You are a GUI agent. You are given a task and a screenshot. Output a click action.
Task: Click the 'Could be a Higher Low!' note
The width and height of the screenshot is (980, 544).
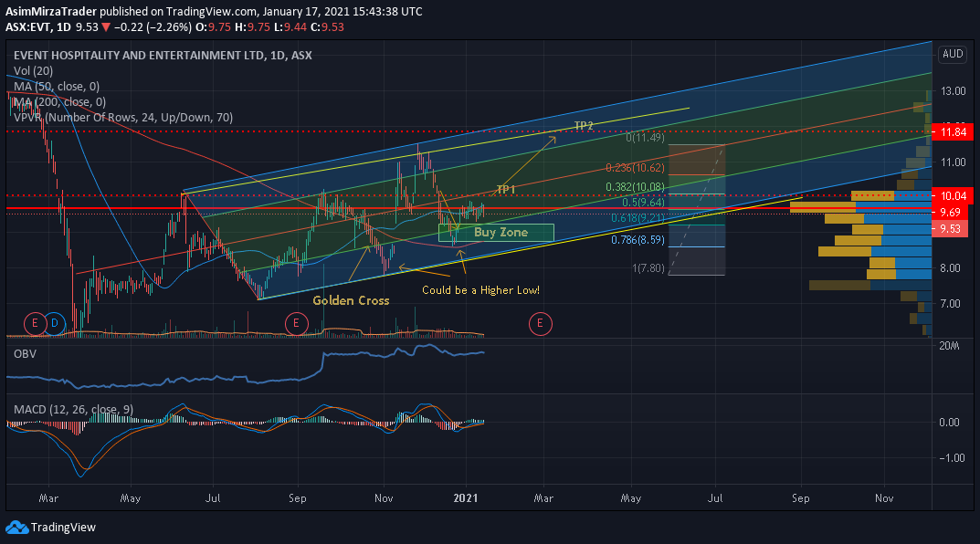coord(480,290)
